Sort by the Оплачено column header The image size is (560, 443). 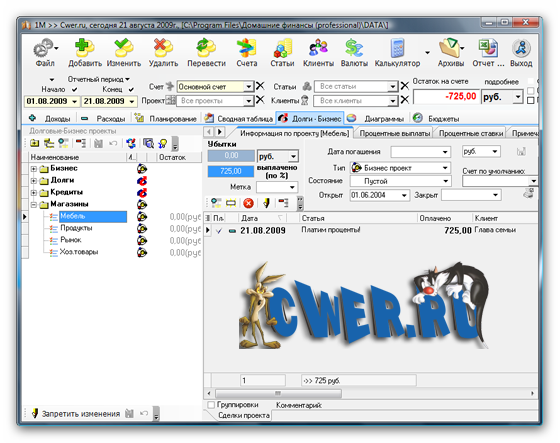444,218
